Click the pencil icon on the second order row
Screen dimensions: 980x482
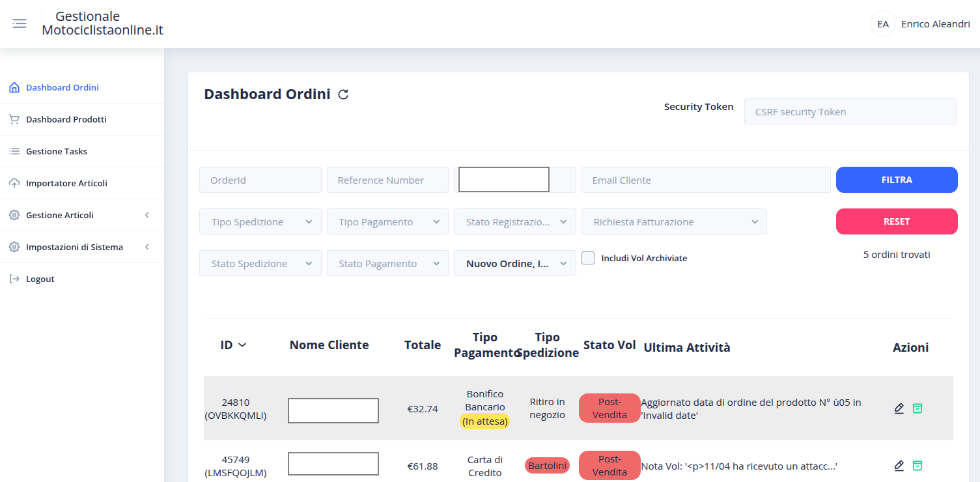click(899, 466)
